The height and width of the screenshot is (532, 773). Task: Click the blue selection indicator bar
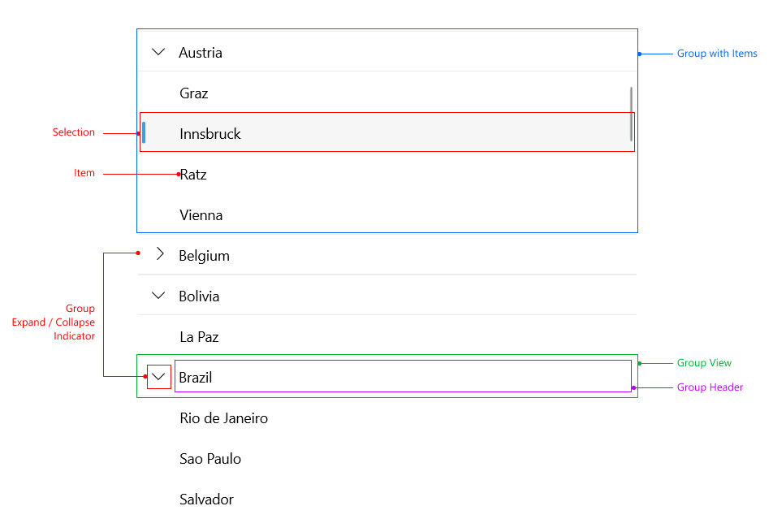coord(144,132)
